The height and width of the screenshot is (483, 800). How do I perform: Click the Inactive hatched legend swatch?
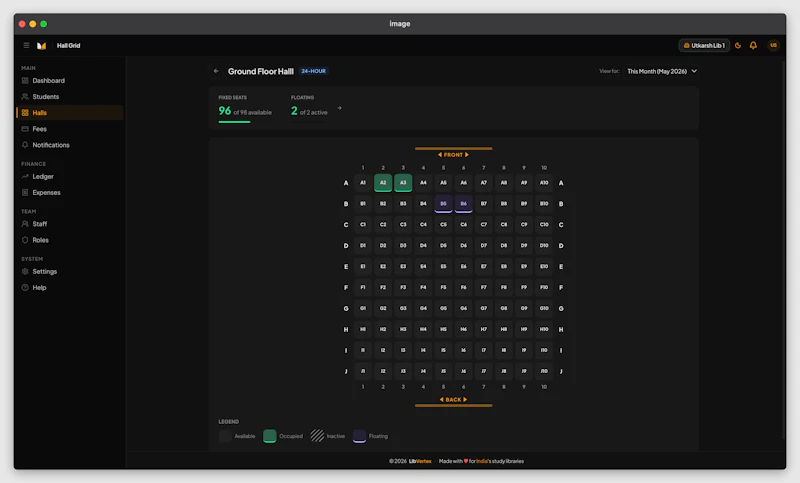point(317,436)
